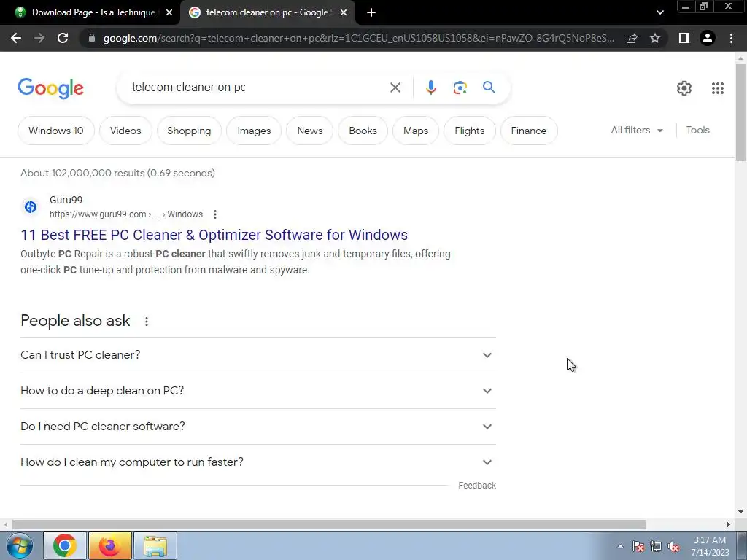This screenshot has height=560, width=747.
Task: Click the horizontal scrollbar thumb
Action: (329, 524)
